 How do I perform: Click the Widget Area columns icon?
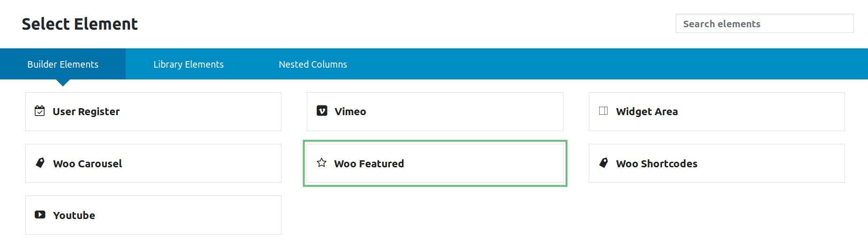coord(603,111)
